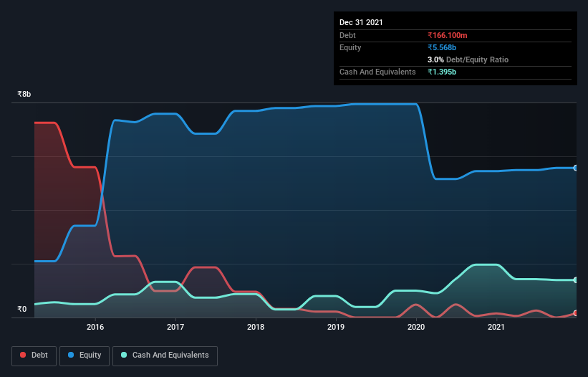Select the 2018 x-axis label
Viewport: 588px width, 377px height.
(x=256, y=327)
